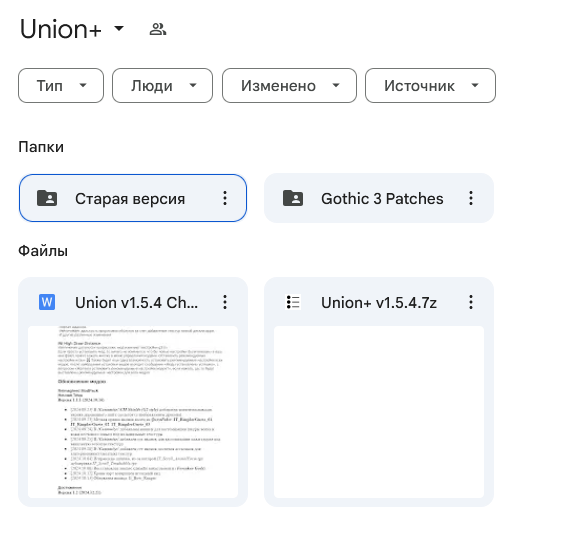580x554 pixels.
Task: Click the Union v1.5.4 Ch... document preview thumbnail
Action: (133, 412)
